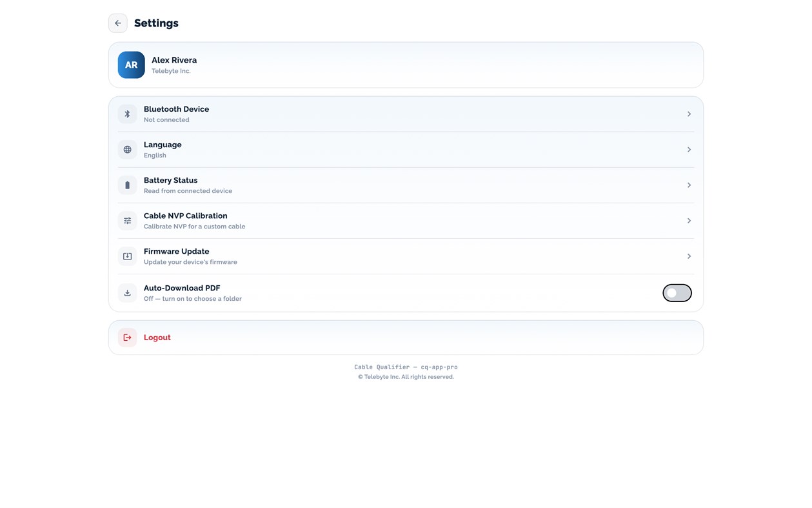The height and width of the screenshot is (508, 812).
Task: Click "Update your device's firmware" text
Action: (x=190, y=262)
